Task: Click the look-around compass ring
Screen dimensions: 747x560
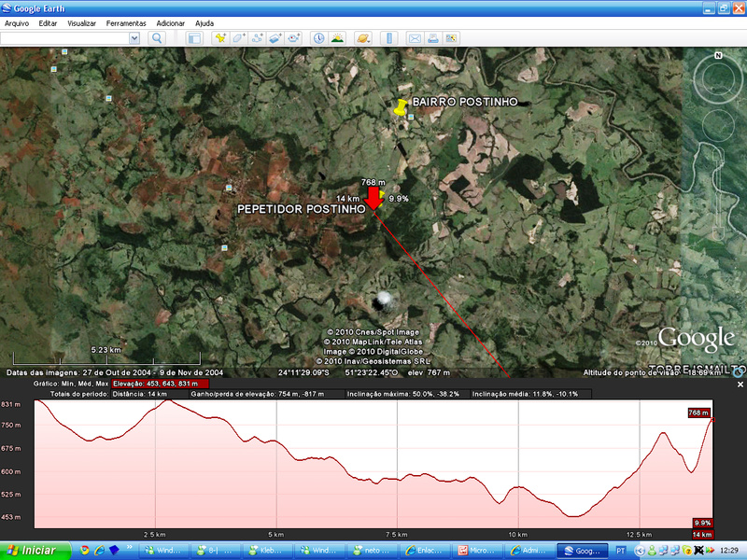Action: 718,79
